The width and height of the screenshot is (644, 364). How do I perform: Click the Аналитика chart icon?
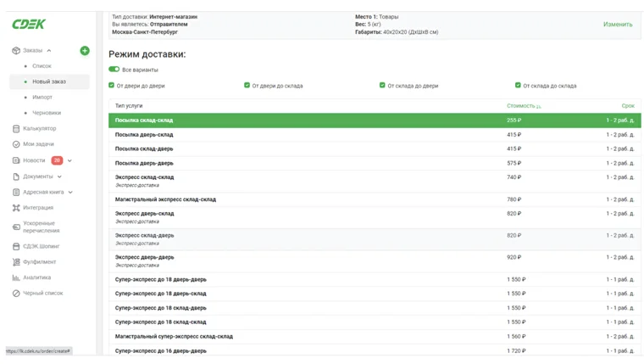(16, 277)
